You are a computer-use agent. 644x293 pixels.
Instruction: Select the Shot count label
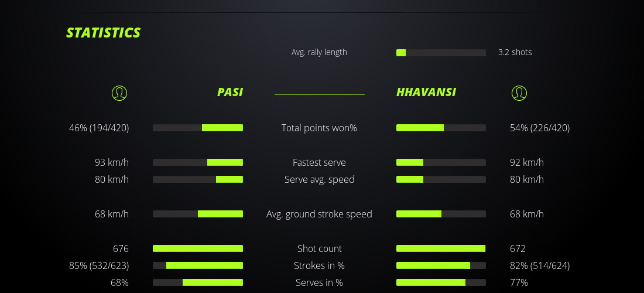point(319,248)
